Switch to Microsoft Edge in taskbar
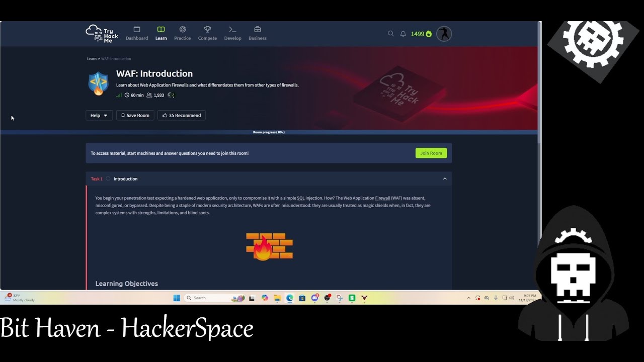Viewport: 644px width, 362px height. point(290,298)
